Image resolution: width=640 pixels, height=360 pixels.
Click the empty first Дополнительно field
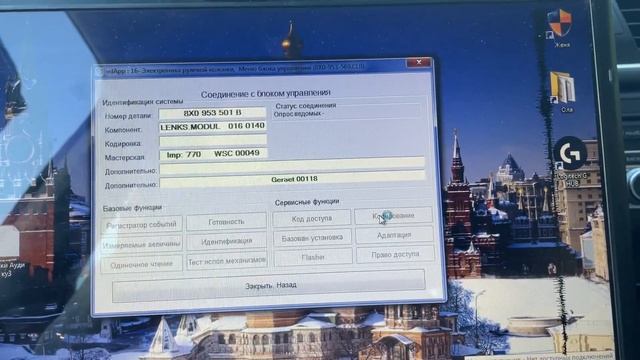292,165
